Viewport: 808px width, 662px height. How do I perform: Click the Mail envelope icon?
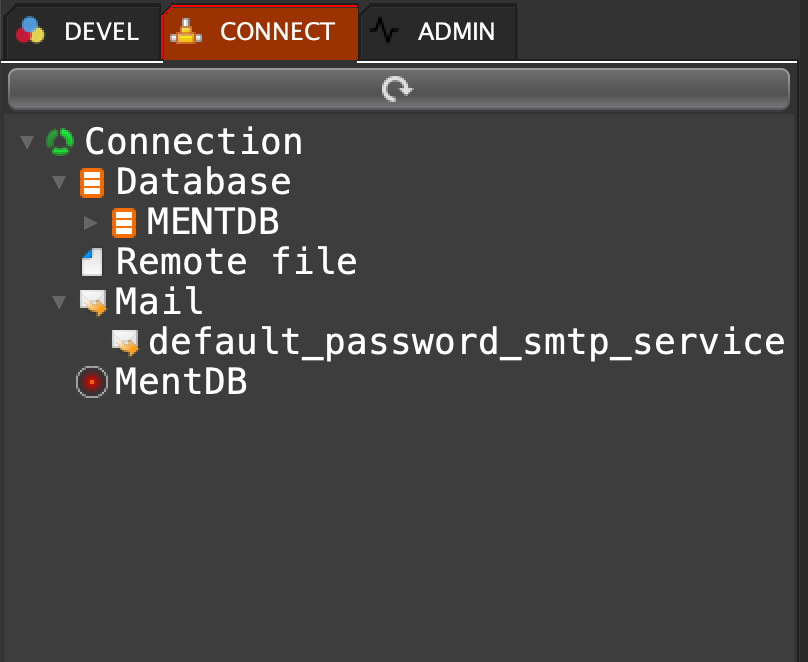93,302
